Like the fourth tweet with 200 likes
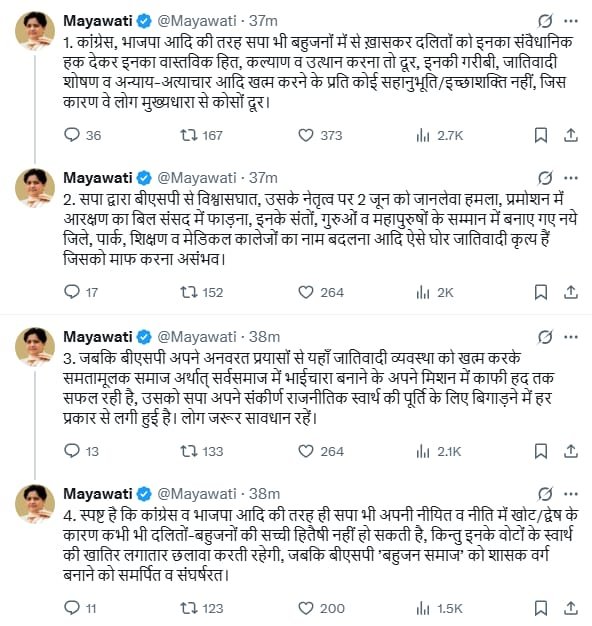Screen dimensions: 592x626 point(306,608)
